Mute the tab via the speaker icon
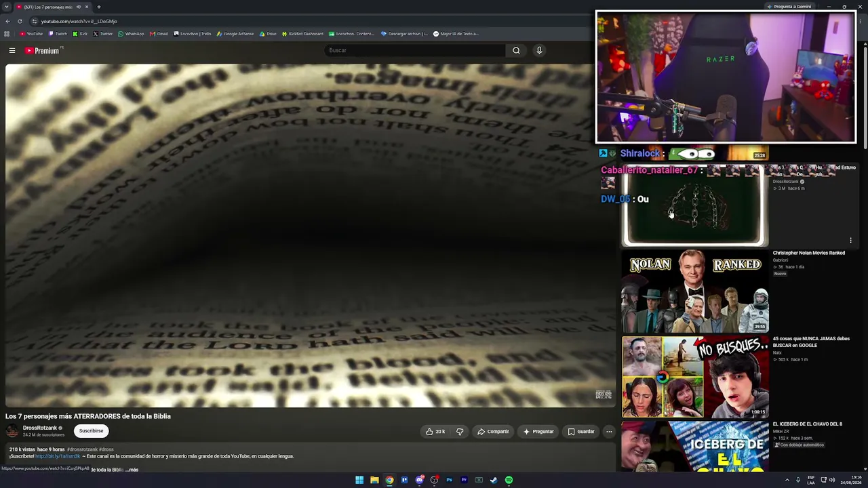 [x=79, y=7]
